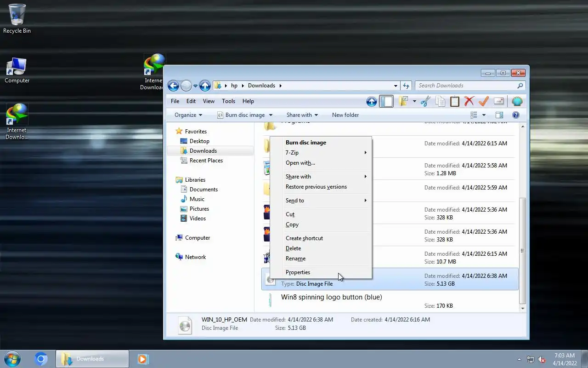Click the volume icon in system tray

pos(542,359)
